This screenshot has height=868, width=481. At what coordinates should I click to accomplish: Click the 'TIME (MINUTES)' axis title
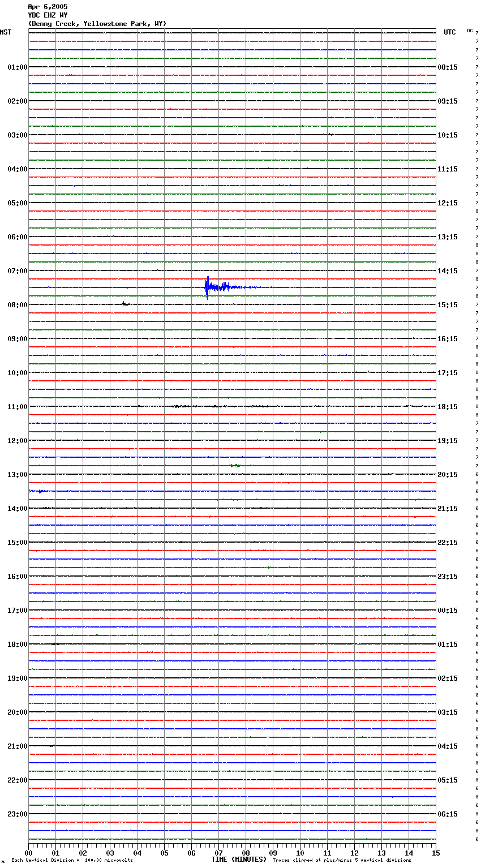(239, 860)
